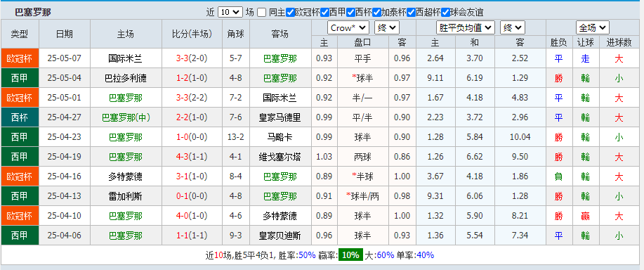The image size is (644, 270).
Task: Click the *球半/两 handicap cell
Action: click(362, 196)
